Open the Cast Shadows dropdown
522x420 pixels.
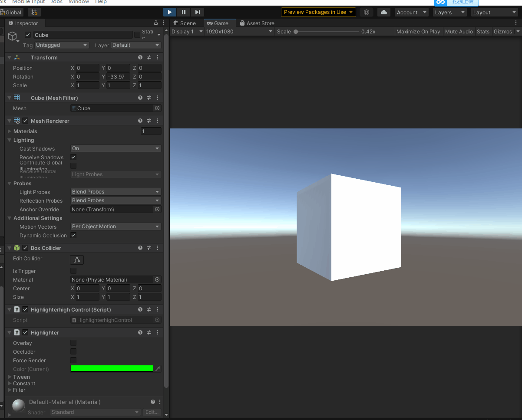coord(115,148)
